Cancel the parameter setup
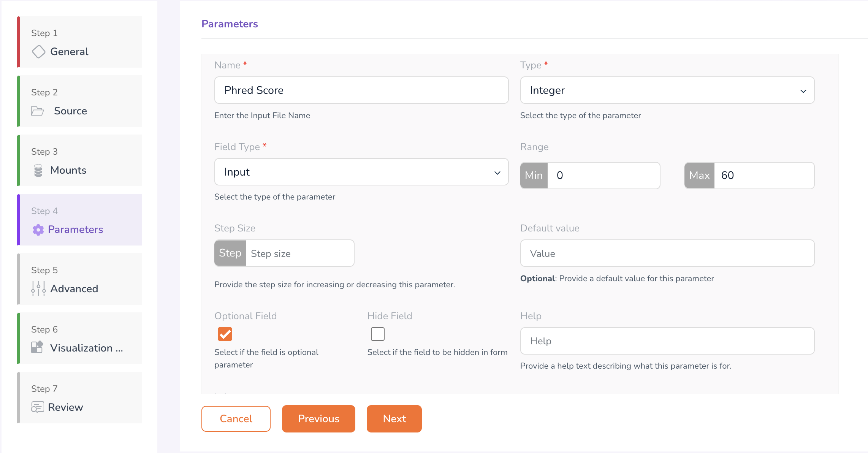The width and height of the screenshot is (868, 453). (236, 419)
